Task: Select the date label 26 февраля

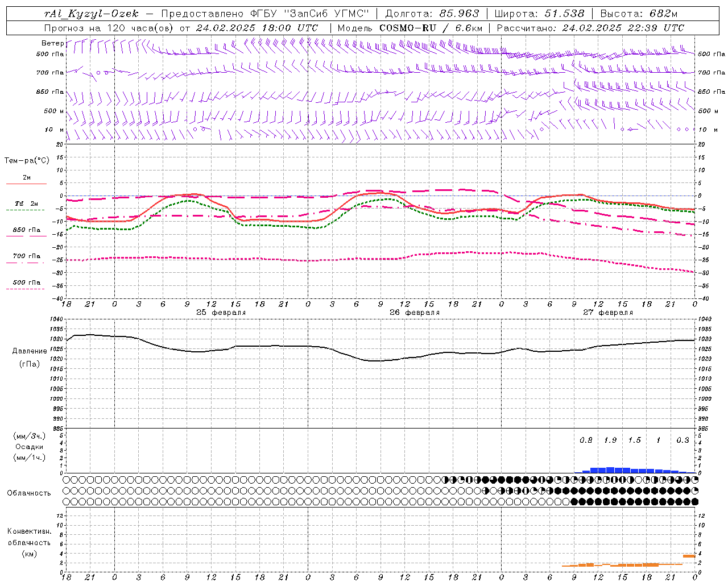Action: pos(415,313)
